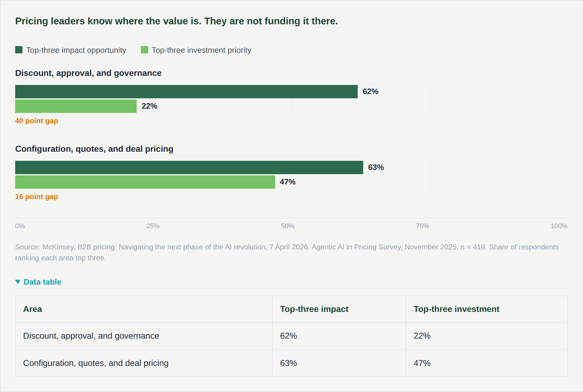
Task: Click the 47% investment bar for Configuration quotes
Action: pyautogui.click(x=145, y=182)
